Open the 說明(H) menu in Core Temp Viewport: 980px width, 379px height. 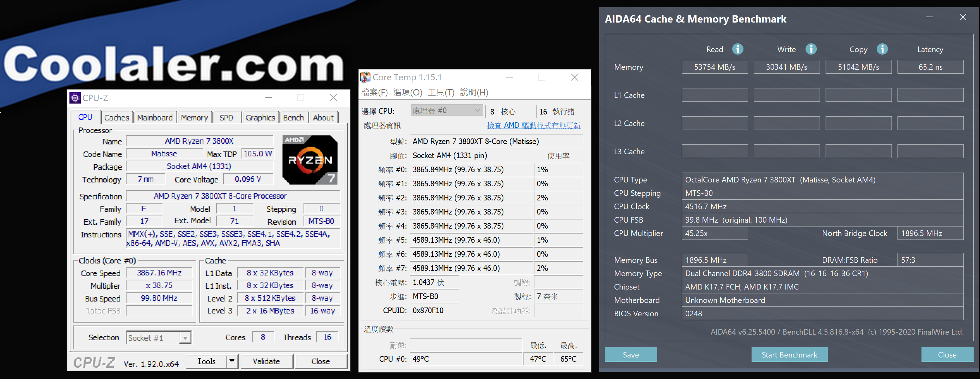click(x=474, y=92)
